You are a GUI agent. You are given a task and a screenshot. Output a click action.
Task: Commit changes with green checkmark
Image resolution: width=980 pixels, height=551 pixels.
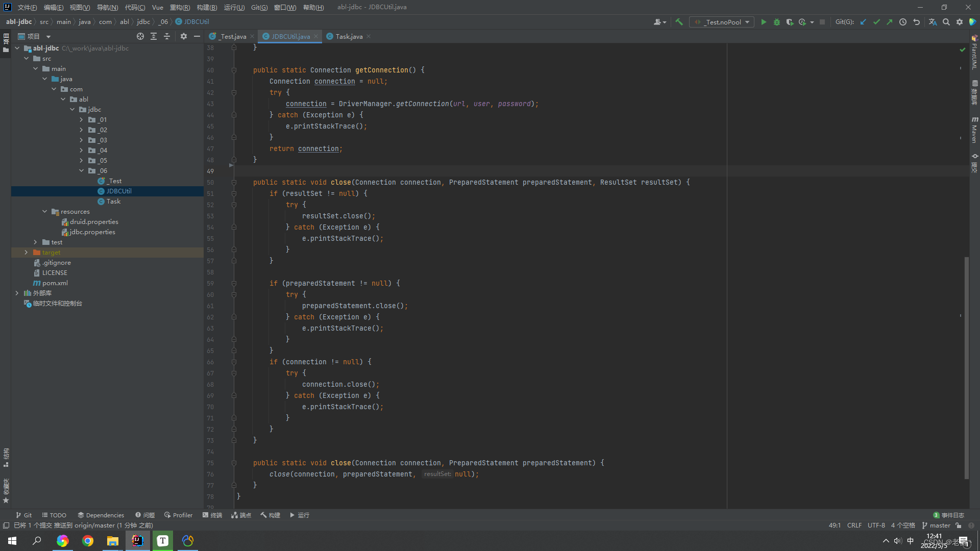pos(876,22)
